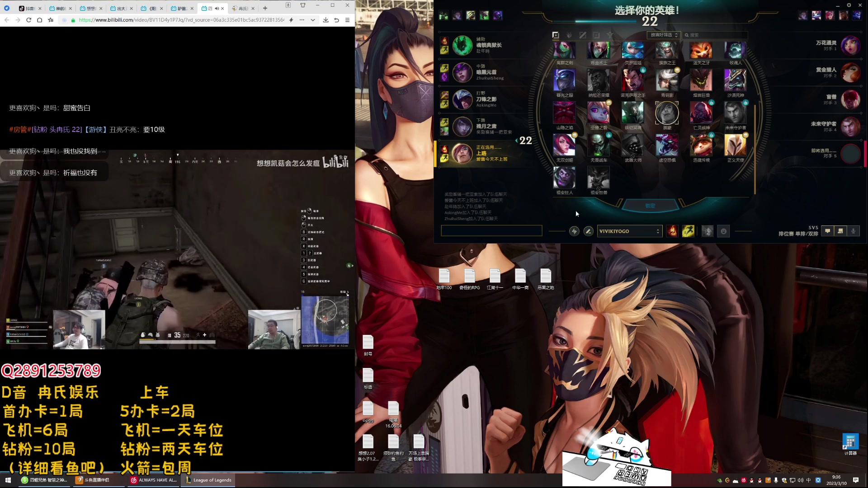Open the 按喜好筛选 sort dropdown

pos(664,35)
